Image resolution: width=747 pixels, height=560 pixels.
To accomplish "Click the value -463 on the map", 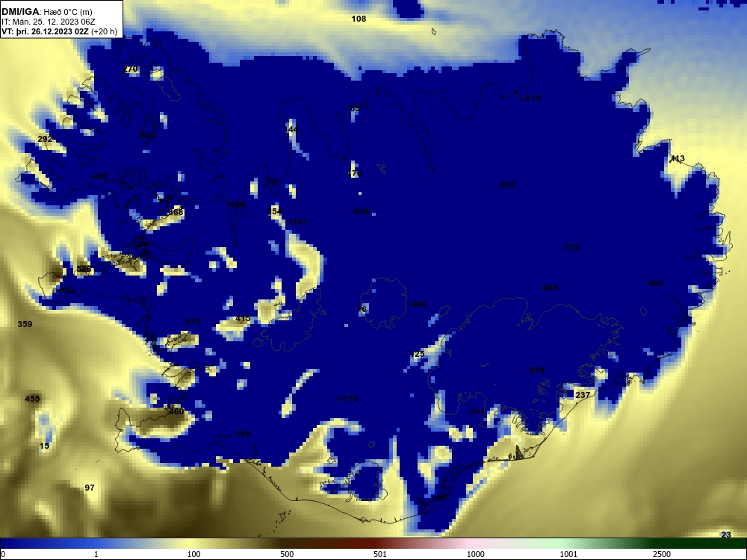I will tap(655, 283).
